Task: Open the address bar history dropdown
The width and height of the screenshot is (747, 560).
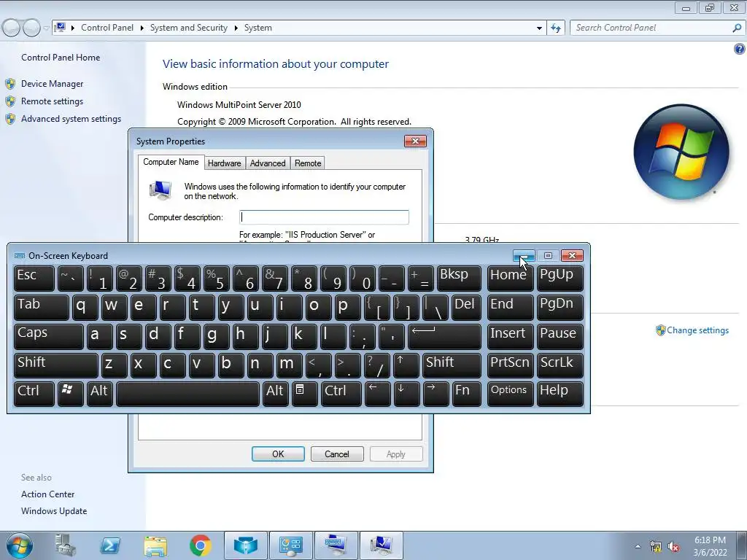Action: pos(539,28)
